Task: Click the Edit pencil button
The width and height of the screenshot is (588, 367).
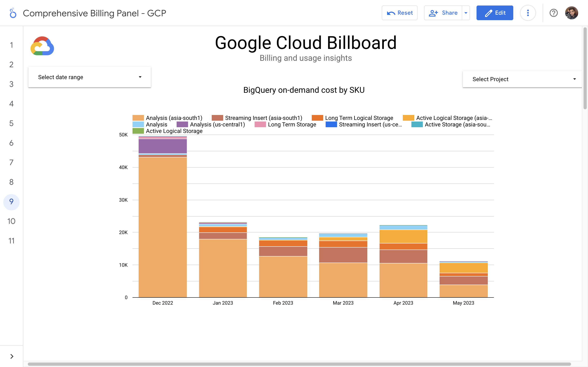Action: click(x=495, y=13)
